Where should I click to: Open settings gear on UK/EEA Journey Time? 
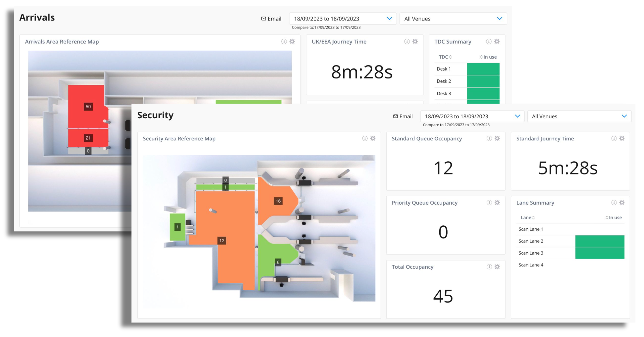pos(415,41)
